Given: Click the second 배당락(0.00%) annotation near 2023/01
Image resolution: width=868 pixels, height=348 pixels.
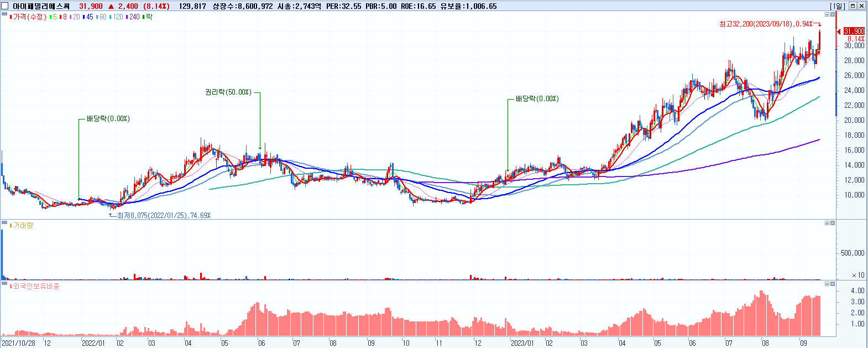Looking at the screenshot, I should 537,98.
